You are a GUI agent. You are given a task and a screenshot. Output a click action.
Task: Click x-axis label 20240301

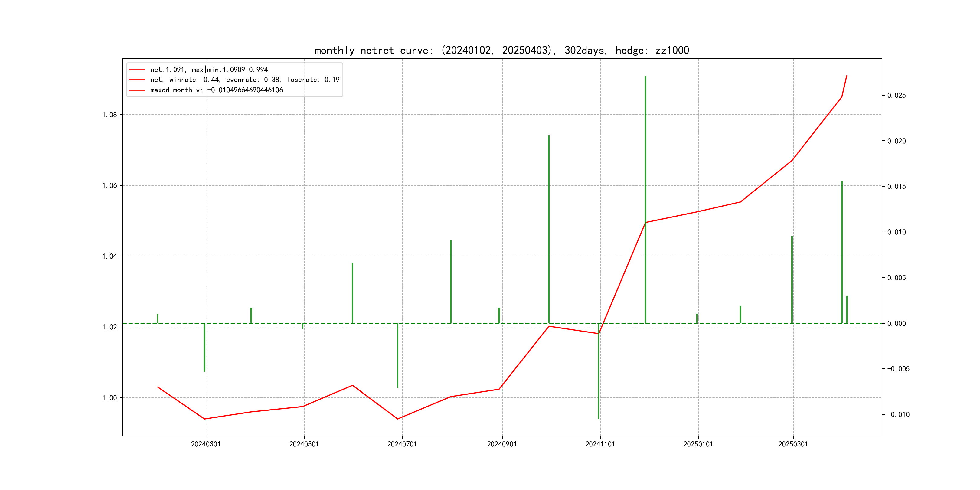click(206, 444)
